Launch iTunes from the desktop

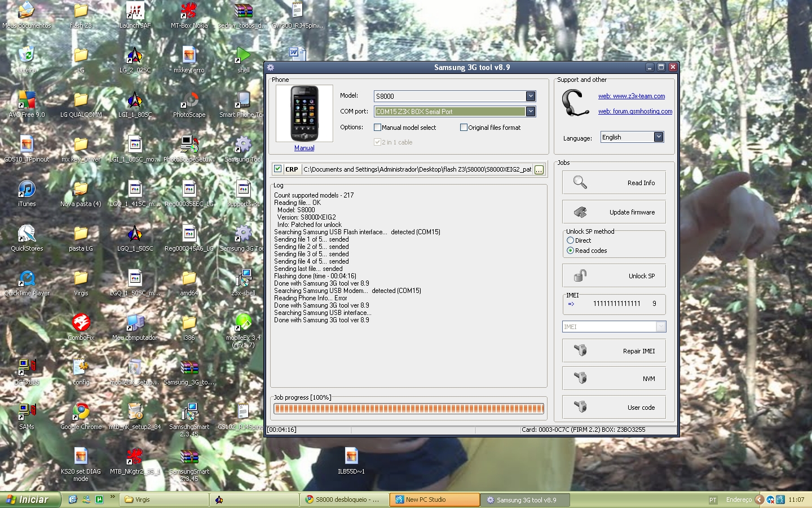pyautogui.click(x=27, y=194)
